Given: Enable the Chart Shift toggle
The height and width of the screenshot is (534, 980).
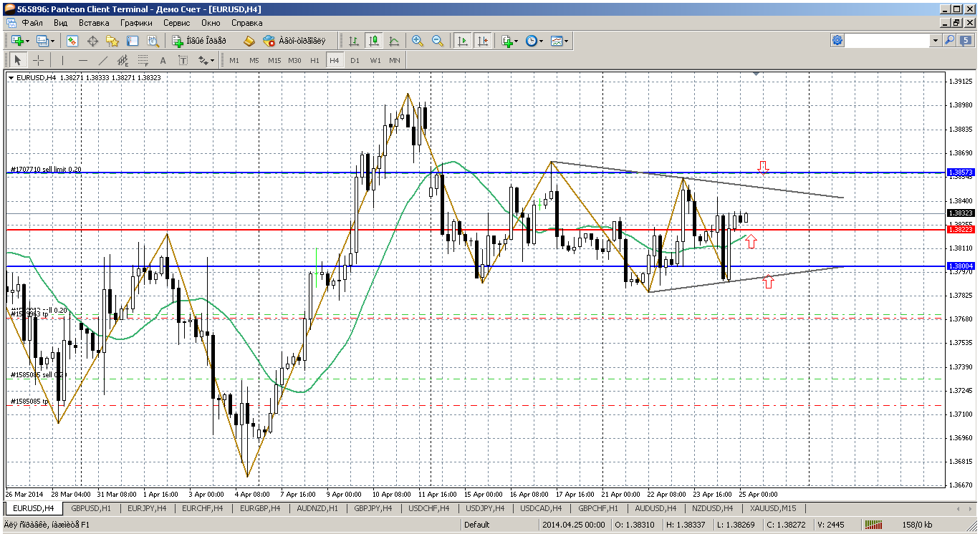Looking at the screenshot, I should tap(483, 41).
